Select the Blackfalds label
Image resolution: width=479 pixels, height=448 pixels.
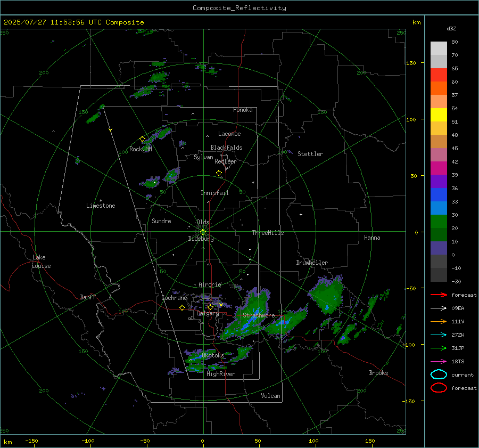coord(226,148)
